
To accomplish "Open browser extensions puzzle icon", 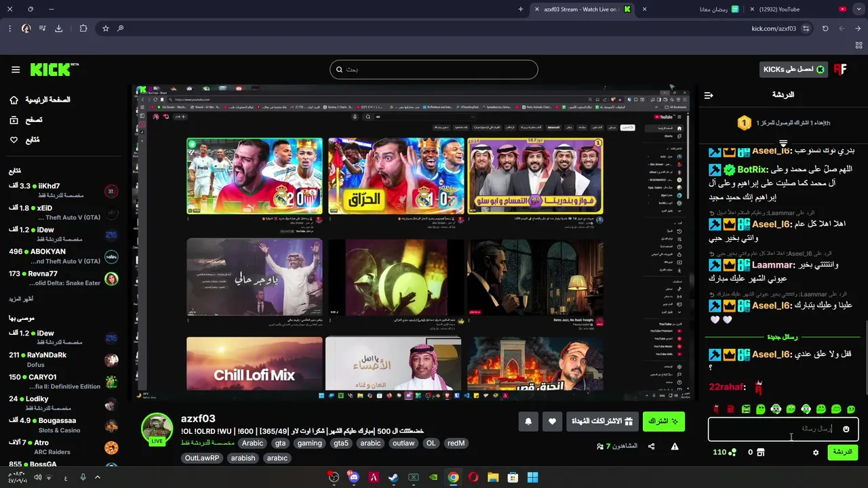I will tap(83, 28).
